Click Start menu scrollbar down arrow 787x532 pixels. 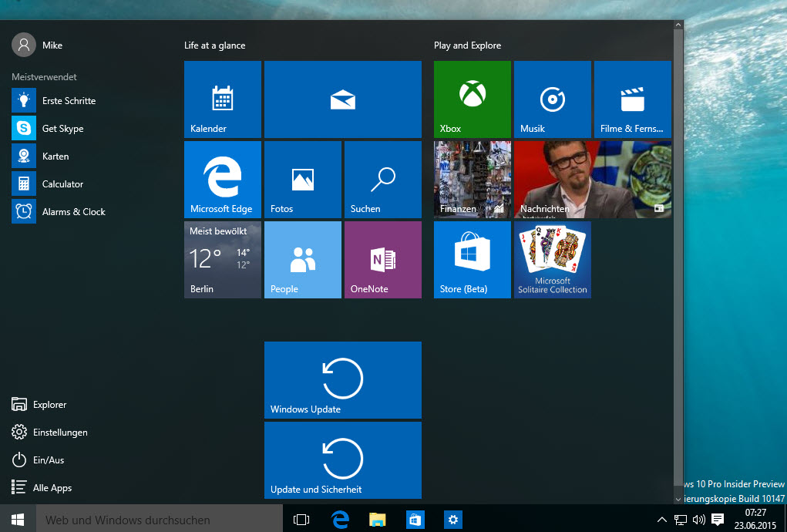(x=678, y=500)
